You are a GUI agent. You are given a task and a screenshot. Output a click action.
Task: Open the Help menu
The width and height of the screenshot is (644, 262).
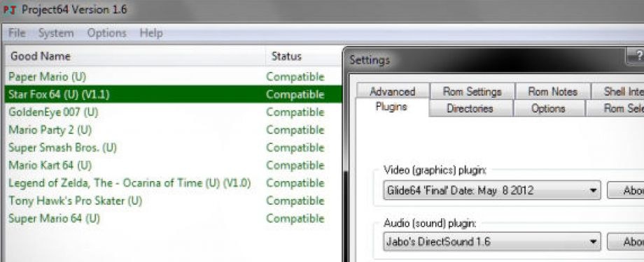tap(151, 34)
